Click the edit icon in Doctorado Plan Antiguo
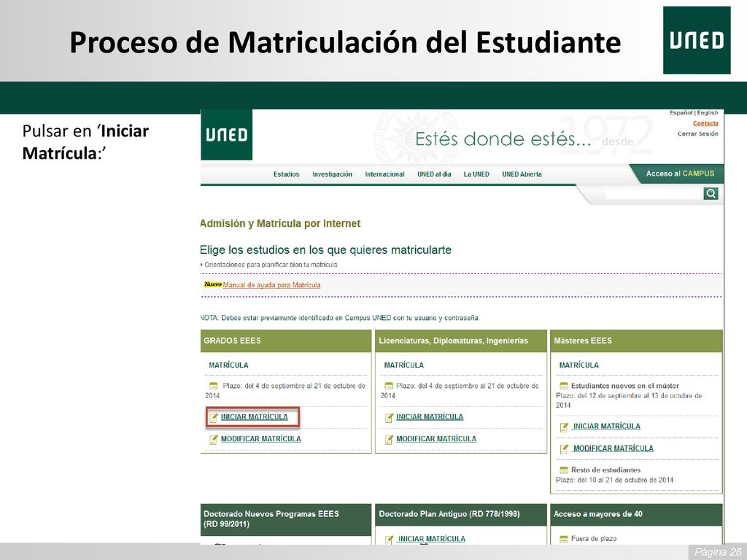The image size is (747, 560). pyautogui.click(x=390, y=540)
